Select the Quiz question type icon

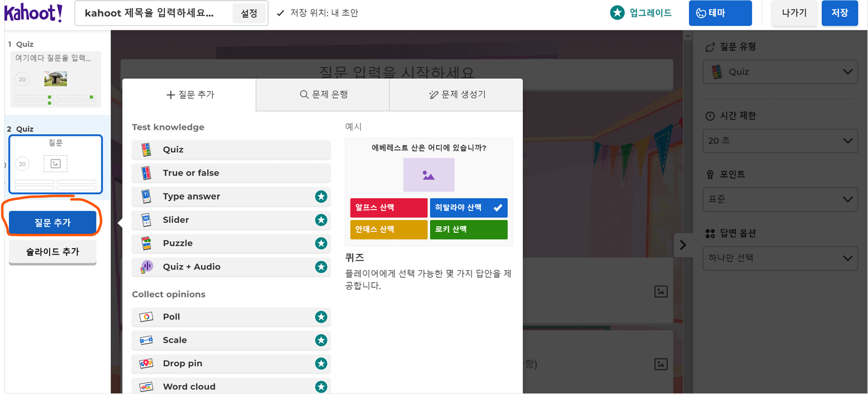point(146,150)
